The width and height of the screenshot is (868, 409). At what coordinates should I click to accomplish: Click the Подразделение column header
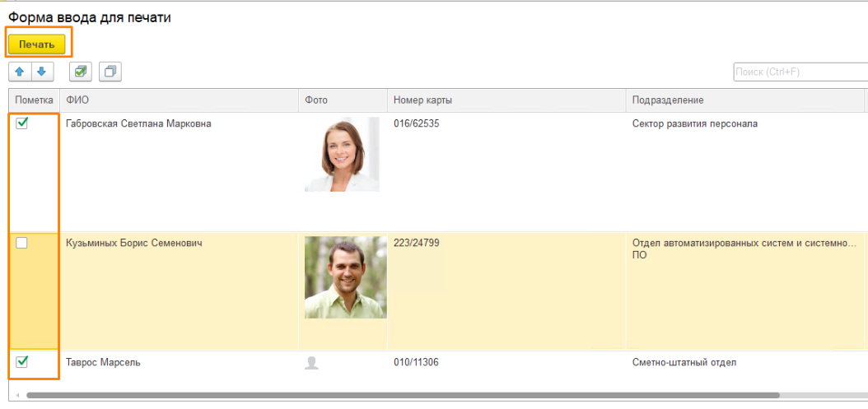(x=741, y=100)
